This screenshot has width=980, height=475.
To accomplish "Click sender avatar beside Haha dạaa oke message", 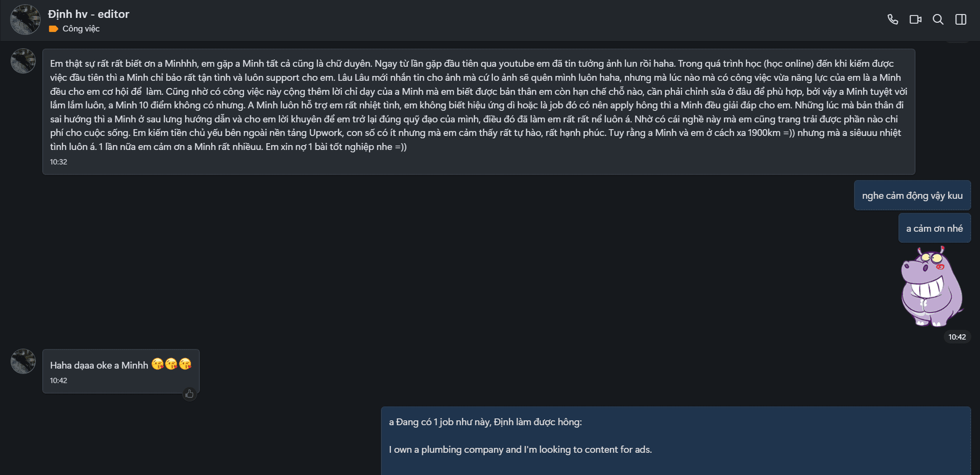I will point(23,362).
